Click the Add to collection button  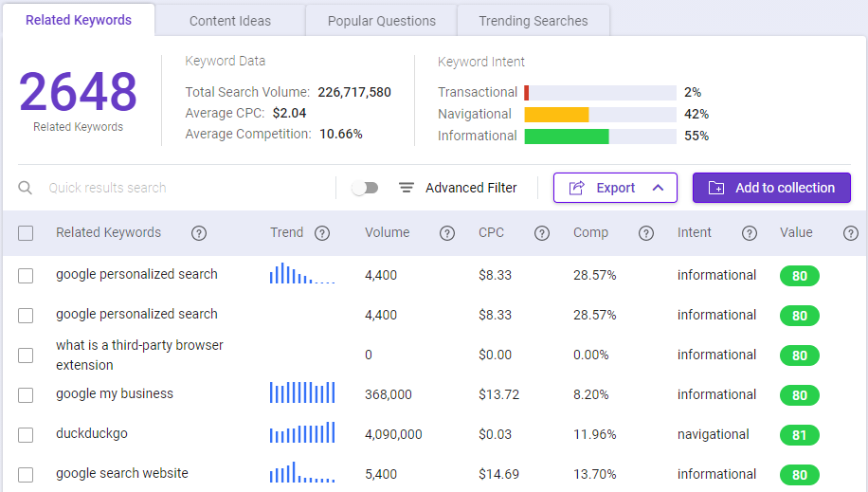pyautogui.click(x=771, y=188)
